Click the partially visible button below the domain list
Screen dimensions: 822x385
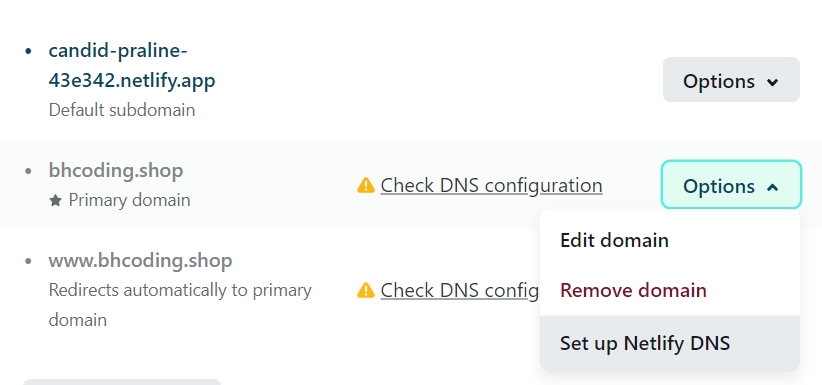122,382
